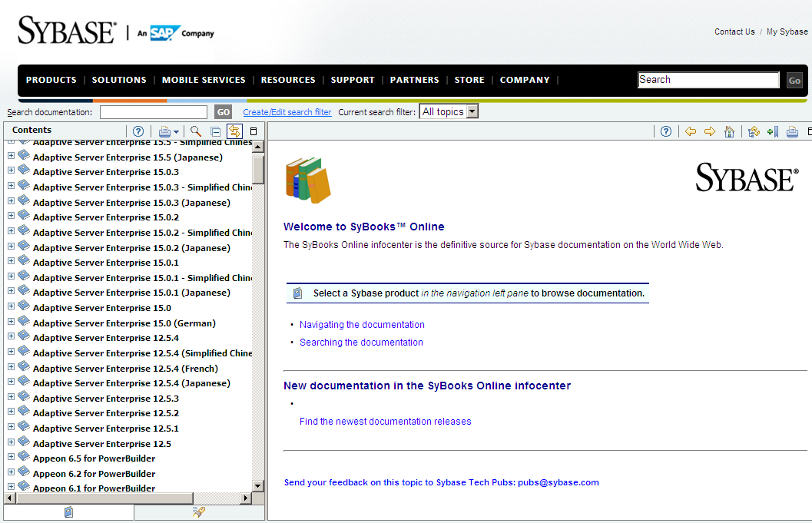
Task: Click the book icon for Adaptive Server Enterprise 12.5
Action: (x=24, y=441)
